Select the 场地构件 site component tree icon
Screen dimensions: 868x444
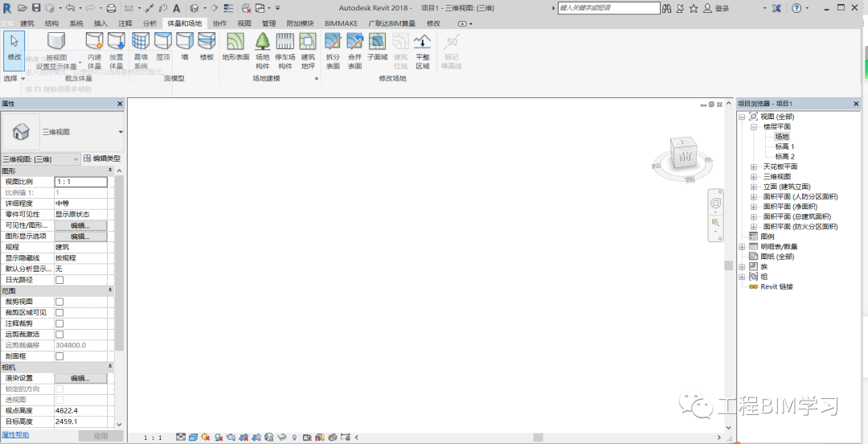coord(262,51)
